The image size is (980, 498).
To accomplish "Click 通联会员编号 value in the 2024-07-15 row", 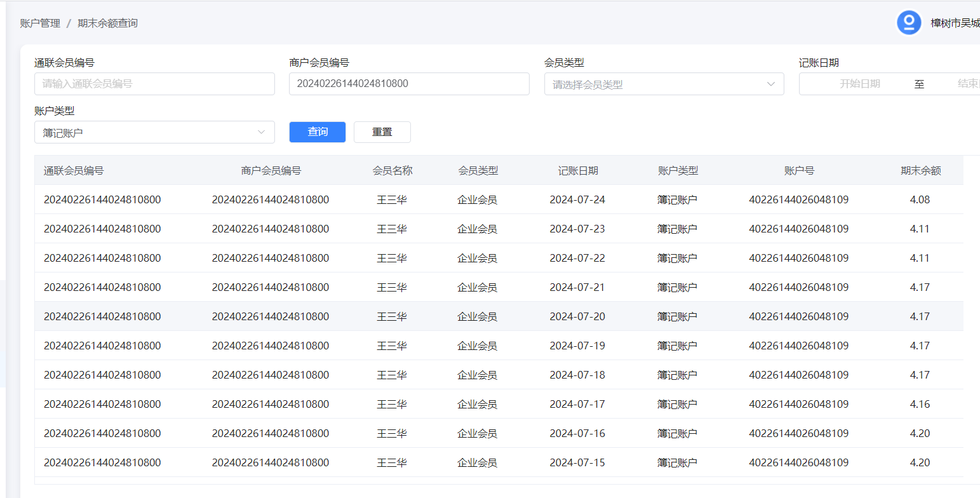I will point(102,462).
